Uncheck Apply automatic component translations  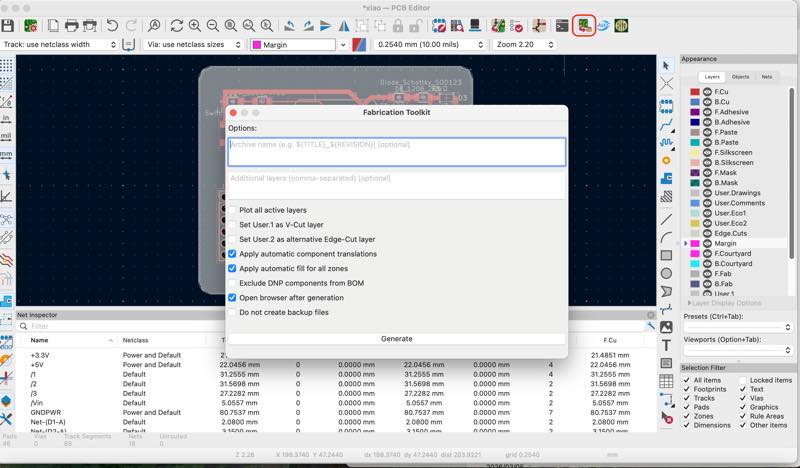pyautogui.click(x=232, y=254)
